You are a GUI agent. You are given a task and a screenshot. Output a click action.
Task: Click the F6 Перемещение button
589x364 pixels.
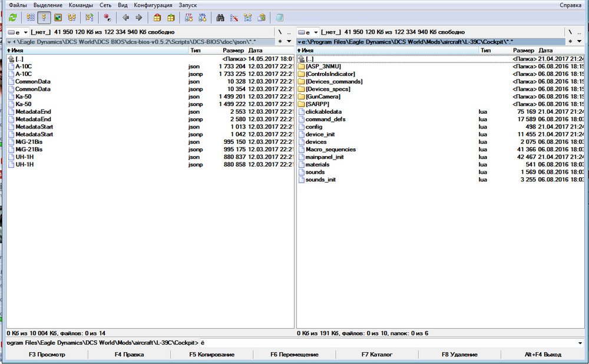(294, 354)
